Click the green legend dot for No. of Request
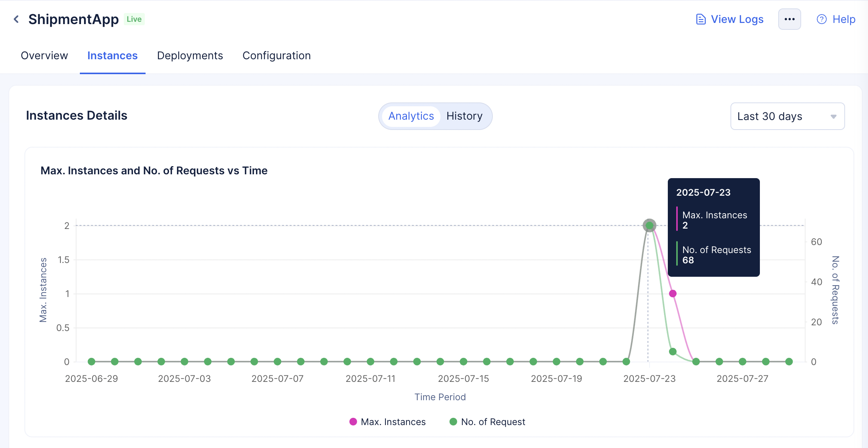The height and width of the screenshot is (448, 868). point(453,422)
